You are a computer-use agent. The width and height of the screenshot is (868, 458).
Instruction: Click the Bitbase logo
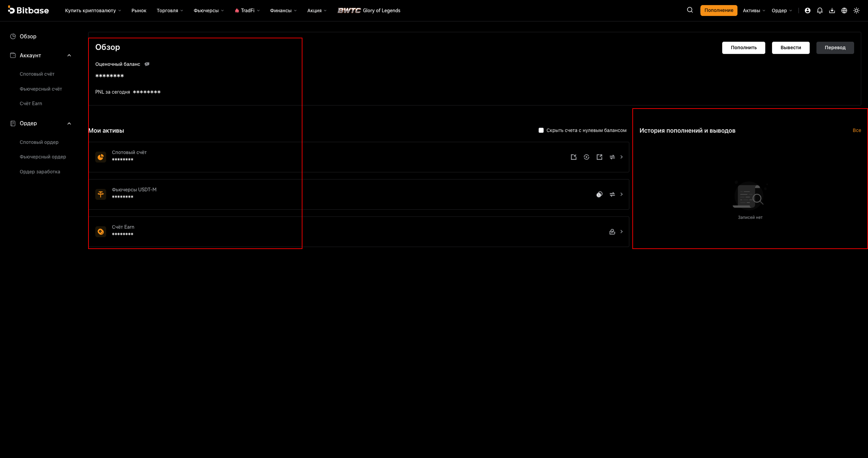coord(28,10)
